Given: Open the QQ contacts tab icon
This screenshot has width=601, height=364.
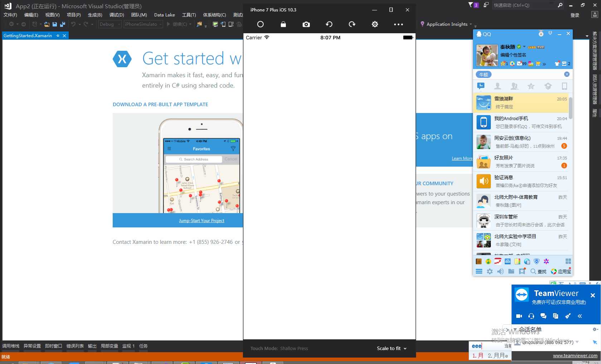Looking at the screenshot, I should pos(497,86).
